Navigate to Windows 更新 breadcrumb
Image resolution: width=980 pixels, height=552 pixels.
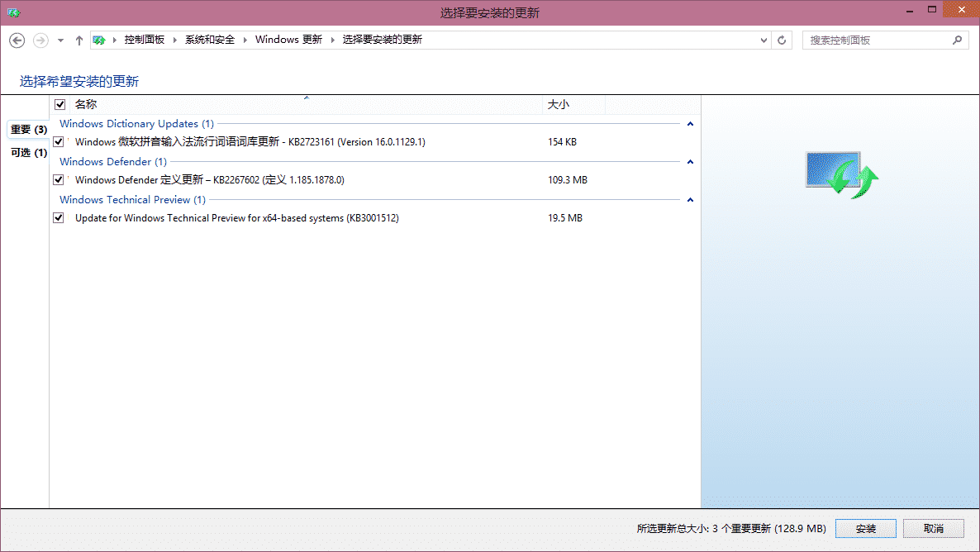coord(288,40)
